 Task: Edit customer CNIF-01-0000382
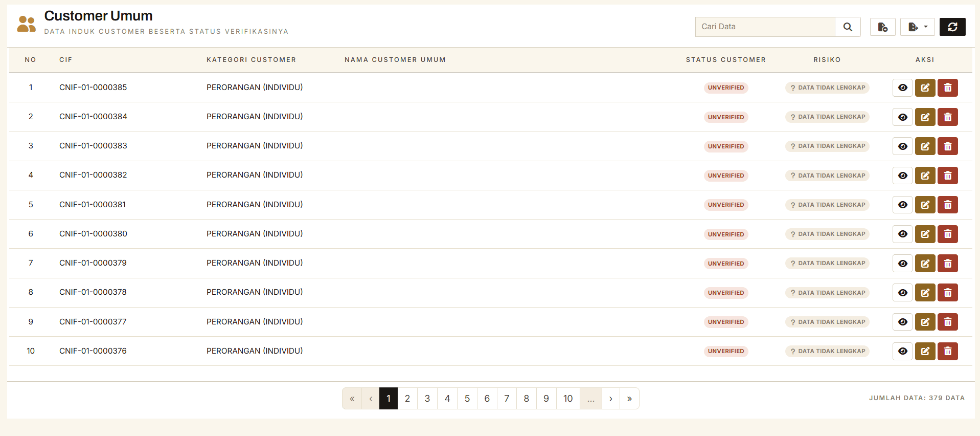[925, 176]
